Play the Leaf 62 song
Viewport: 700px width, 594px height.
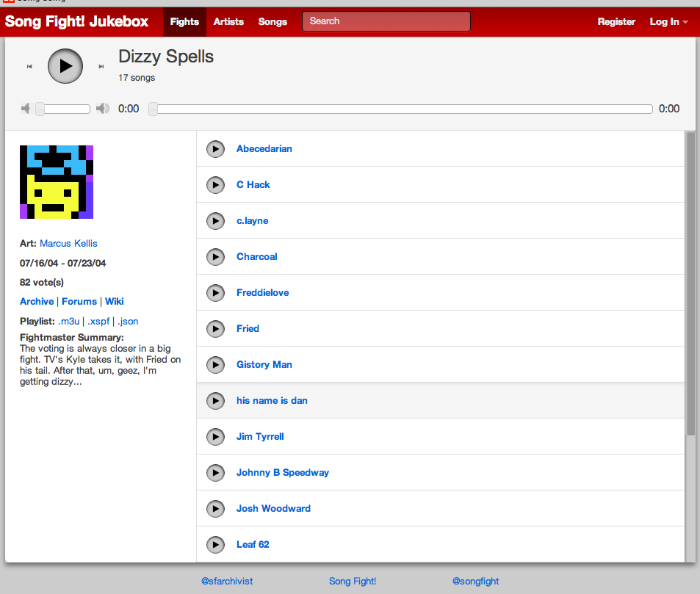click(x=216, y=545)
